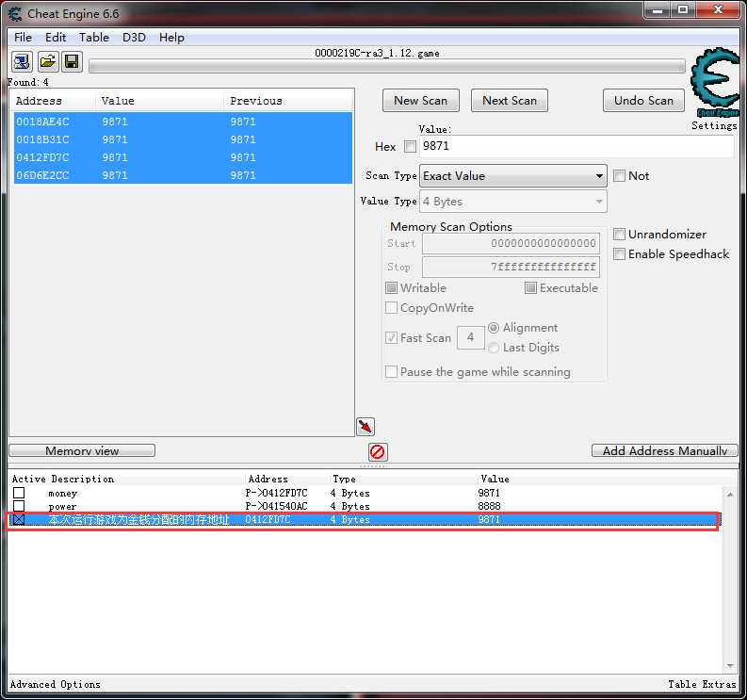Toggle the CopyOnWrite checkbox
Image resolution: width=747 pixels, height=700 pixels.
(x=391, y=308)
